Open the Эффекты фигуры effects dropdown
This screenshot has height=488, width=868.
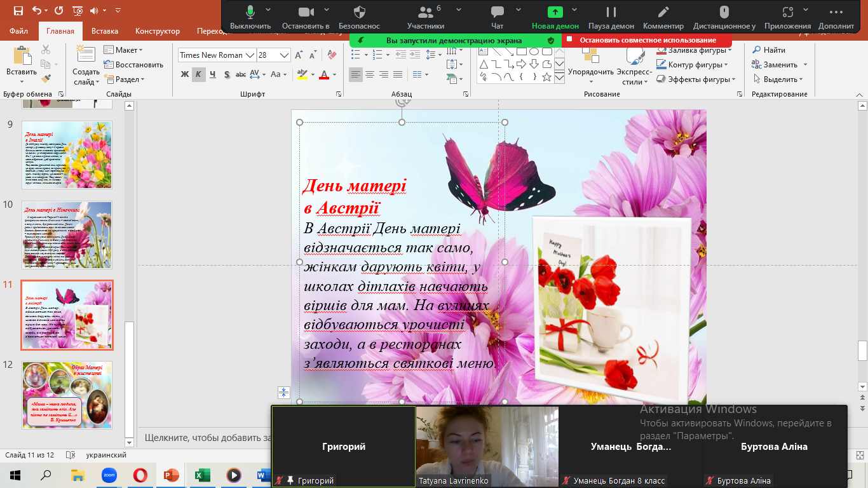click(x=696, y=79)
